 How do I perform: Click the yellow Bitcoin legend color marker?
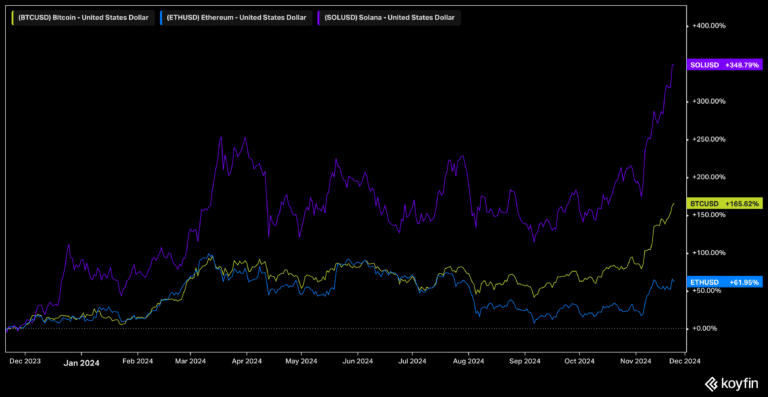(12, 18)
